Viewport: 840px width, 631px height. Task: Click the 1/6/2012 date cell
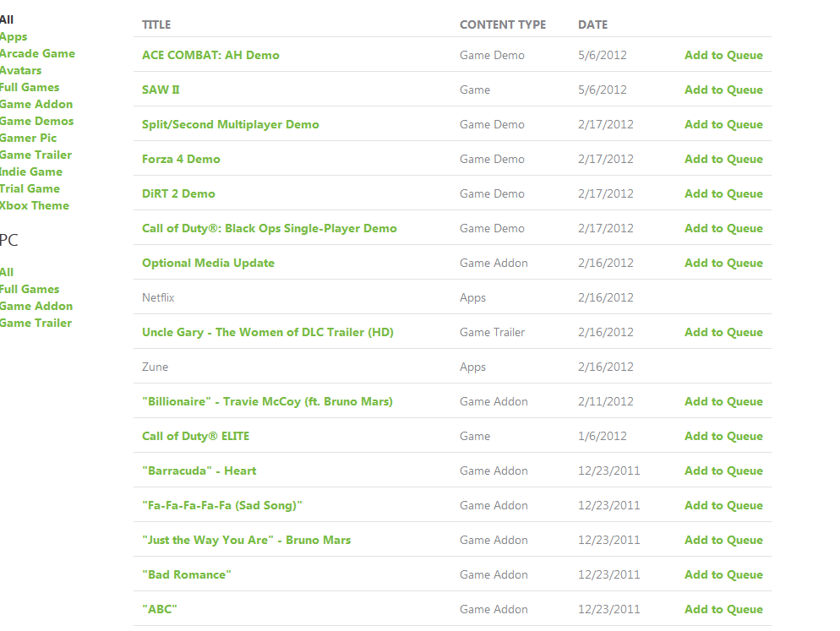[603, 436]
